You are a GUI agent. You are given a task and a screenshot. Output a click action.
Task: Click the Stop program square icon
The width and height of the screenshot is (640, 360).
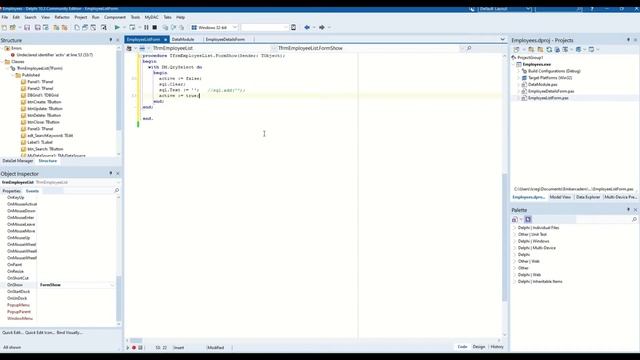click(x=155, y=27)
